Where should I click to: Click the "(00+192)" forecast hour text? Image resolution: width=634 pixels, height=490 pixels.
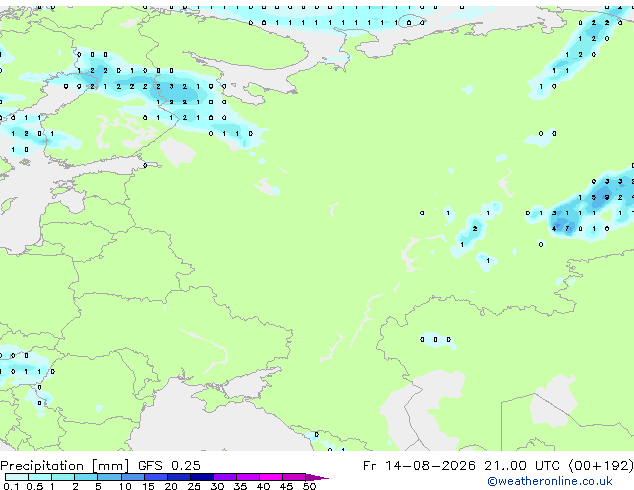601,466
